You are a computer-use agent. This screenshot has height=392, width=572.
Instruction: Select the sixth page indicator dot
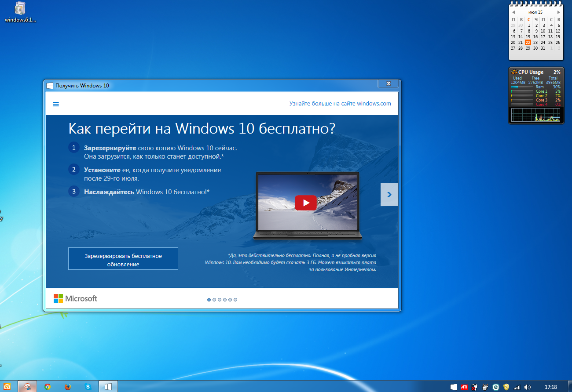point(235,300)
